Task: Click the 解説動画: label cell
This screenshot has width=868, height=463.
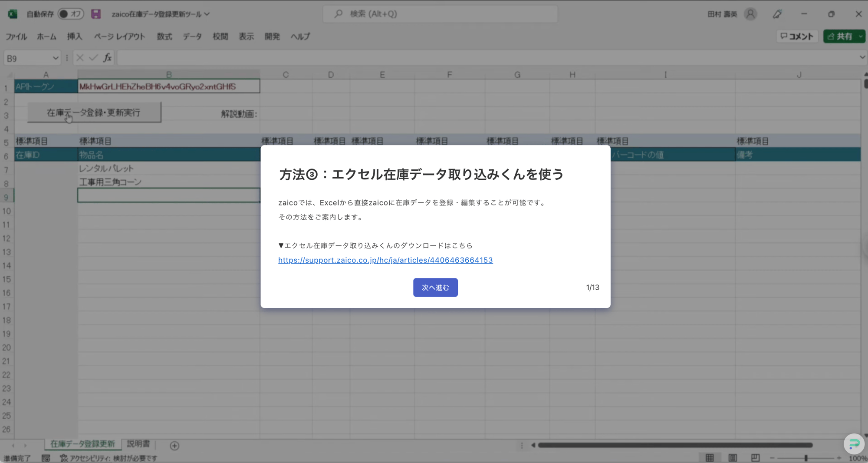Action: 239,114
